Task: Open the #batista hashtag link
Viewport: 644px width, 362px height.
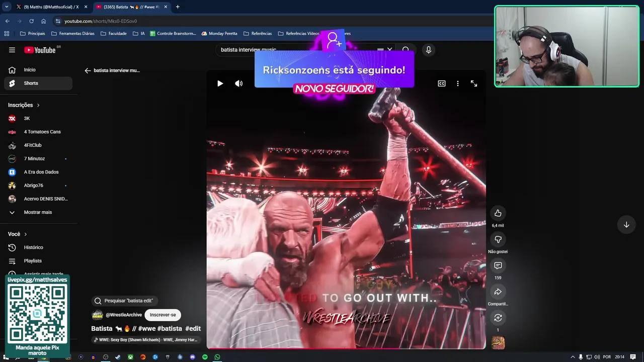Action: pos(170,328)
